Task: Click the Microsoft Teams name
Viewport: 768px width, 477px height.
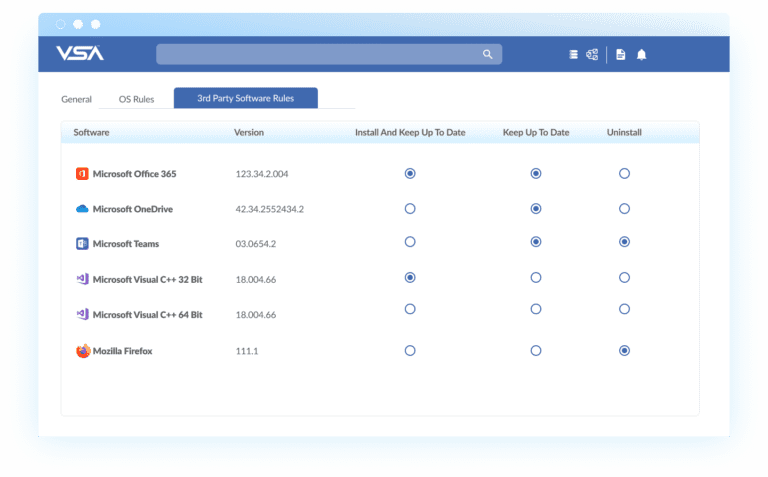Action: pos(126,244)
